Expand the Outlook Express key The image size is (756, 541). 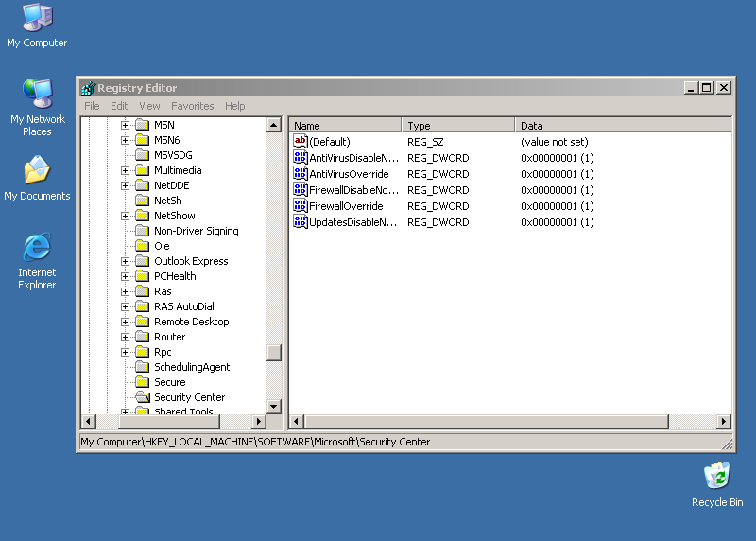[125, 261]
